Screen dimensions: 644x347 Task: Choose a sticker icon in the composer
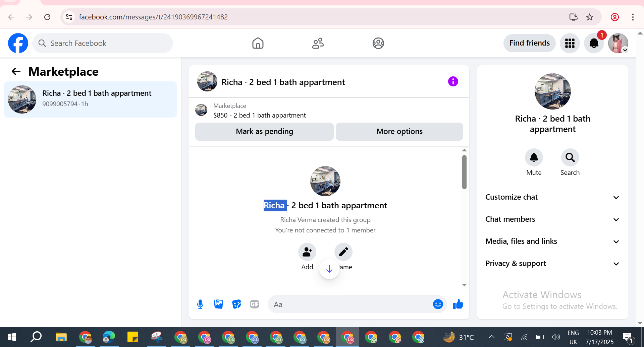[236, 304]
